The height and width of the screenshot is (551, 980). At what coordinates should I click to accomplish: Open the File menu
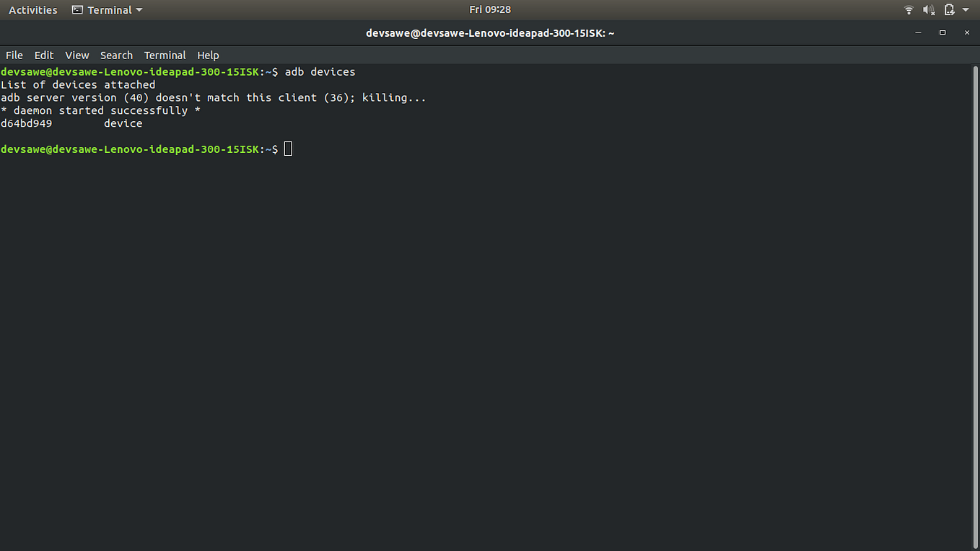pyautogui.click(x=14, y=55)
